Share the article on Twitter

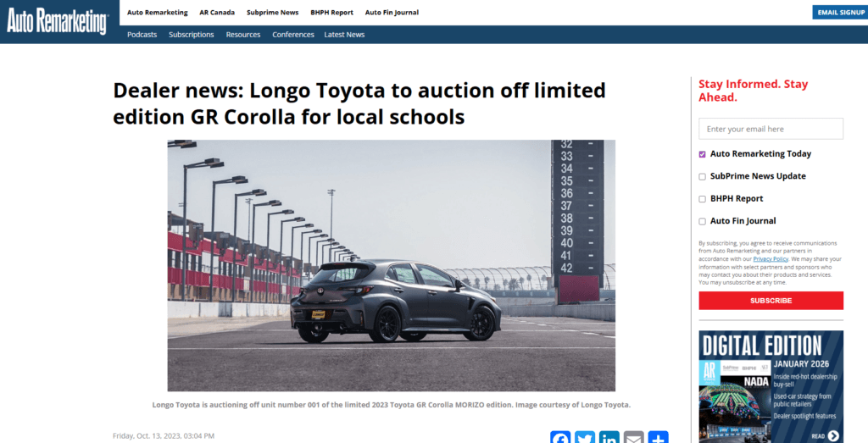tap(585, 437)
